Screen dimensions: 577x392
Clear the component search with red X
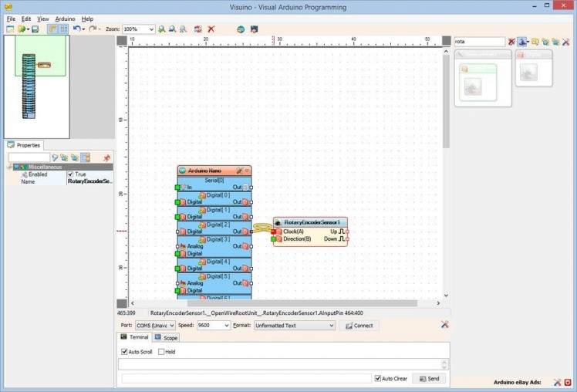[x=511, y=42]
